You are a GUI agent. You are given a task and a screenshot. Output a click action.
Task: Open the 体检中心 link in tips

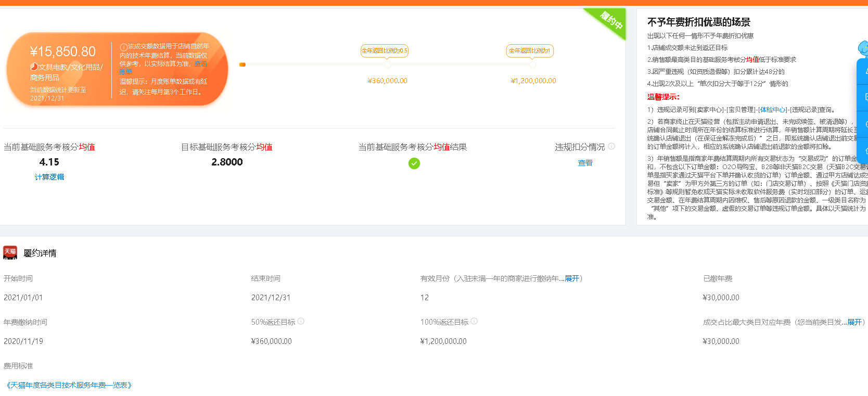coord(772,110)
